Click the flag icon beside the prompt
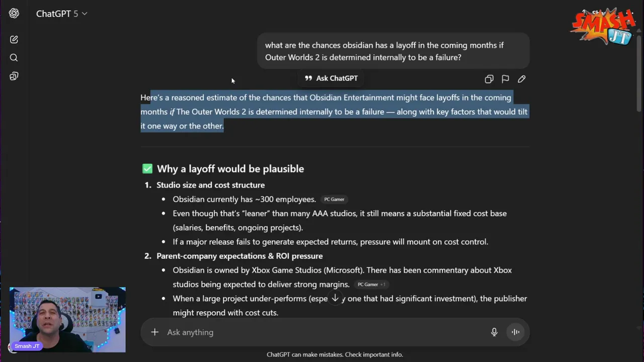 [505, 79]
